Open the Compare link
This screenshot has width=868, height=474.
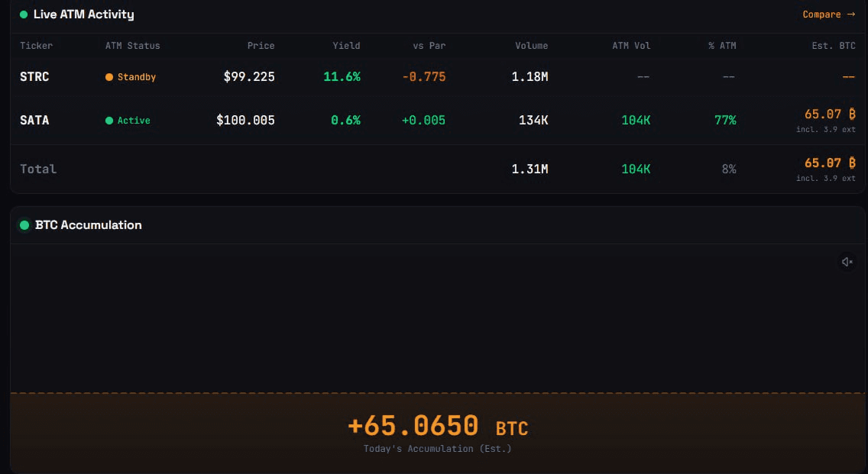(x=829, y=15)
